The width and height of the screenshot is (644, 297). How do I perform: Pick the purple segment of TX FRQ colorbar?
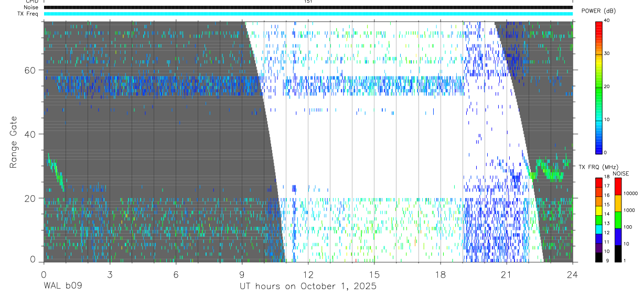pos(599,248)
